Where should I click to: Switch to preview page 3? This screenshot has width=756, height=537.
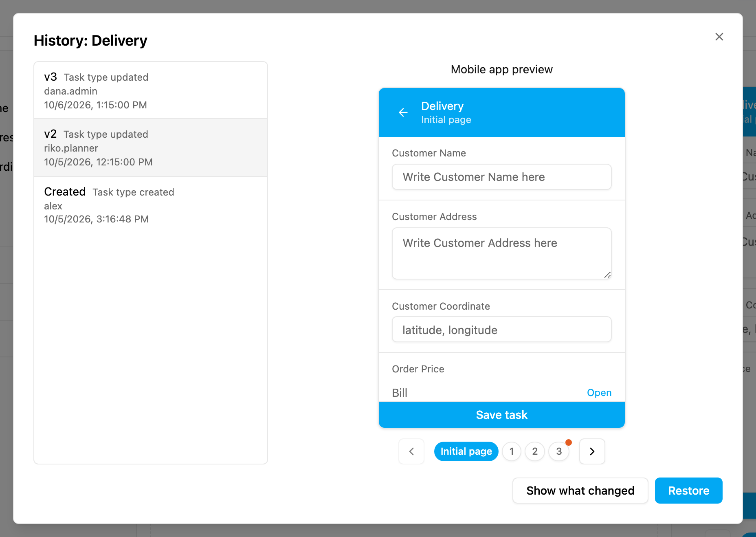pos(559,451)
